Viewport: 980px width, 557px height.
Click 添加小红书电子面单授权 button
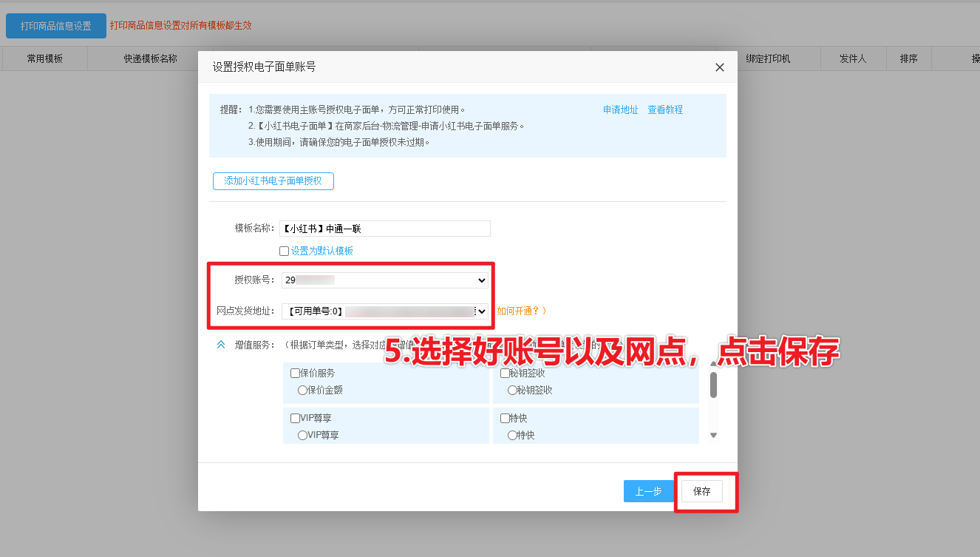coord(273,181)
